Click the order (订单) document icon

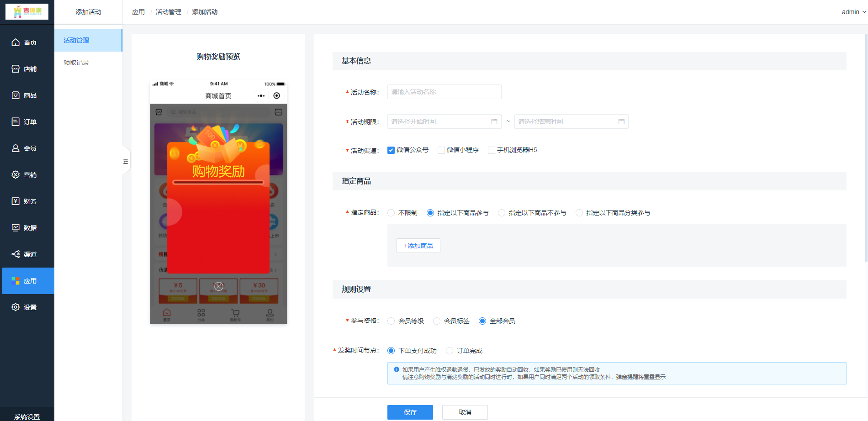pyautogui.click(x=16, y=122)
